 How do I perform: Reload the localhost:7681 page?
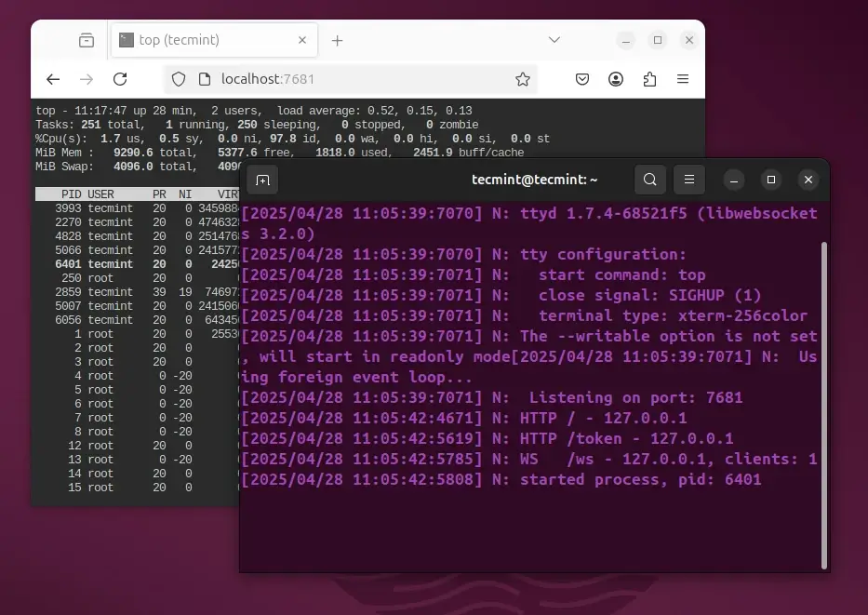click(120, 79)
